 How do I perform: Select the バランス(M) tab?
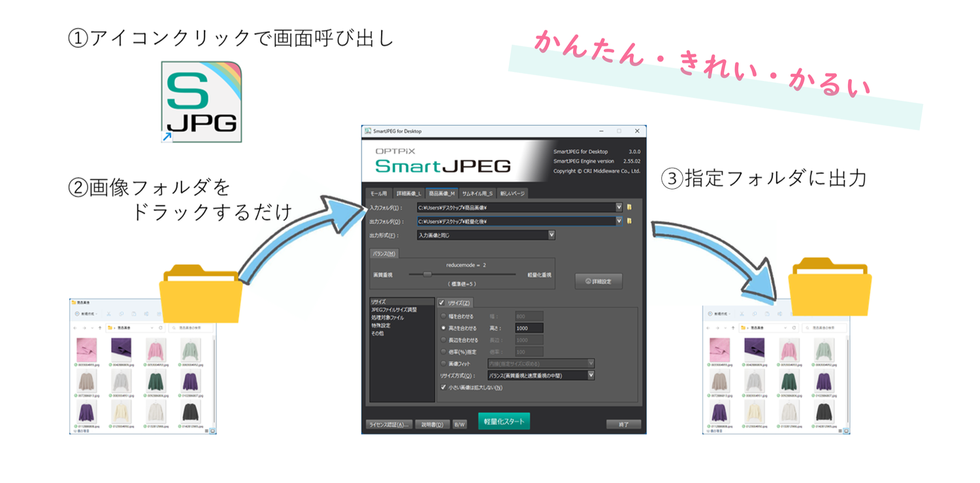tap(384, 254)
